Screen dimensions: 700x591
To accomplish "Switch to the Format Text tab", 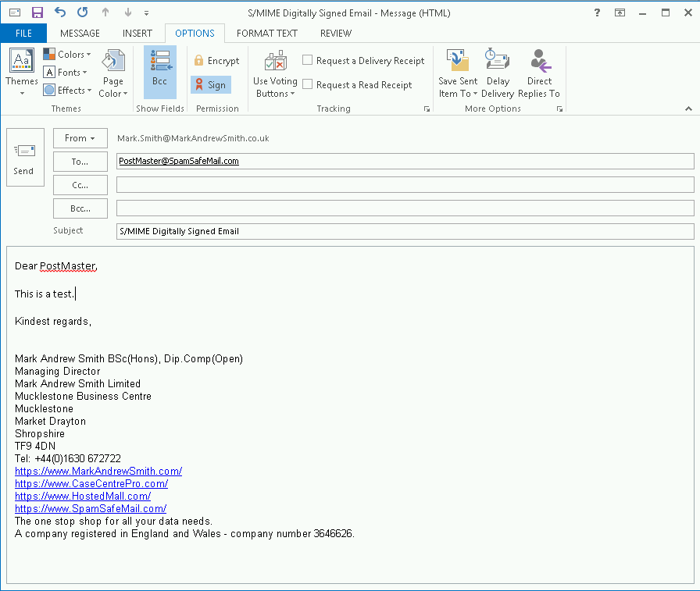I will [x=266, y=34].
